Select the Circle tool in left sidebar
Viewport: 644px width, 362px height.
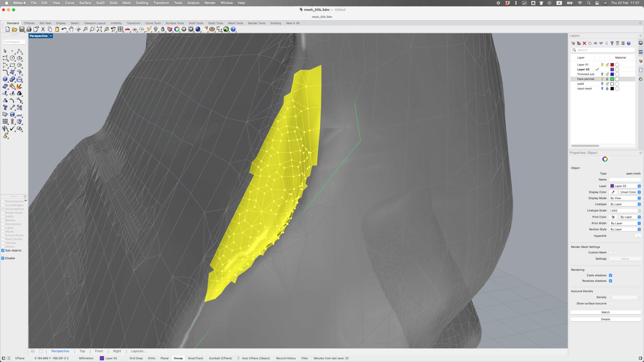coord(12,58)
